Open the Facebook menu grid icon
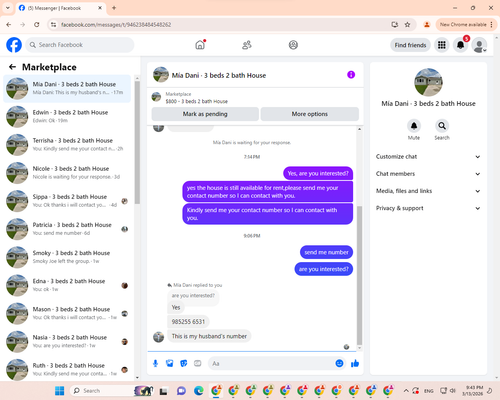500x400 pixels. click(442, 45)
